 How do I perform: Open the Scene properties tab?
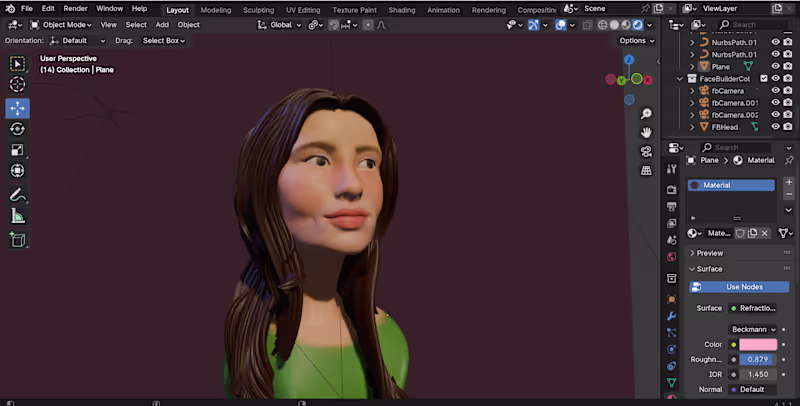[671, 240]
